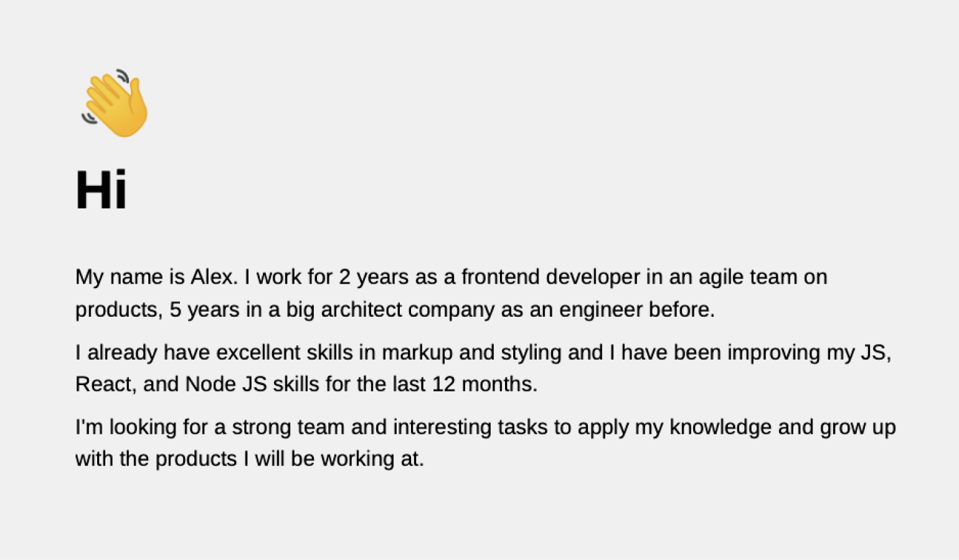Click the word "styling"

pos(531,353)
